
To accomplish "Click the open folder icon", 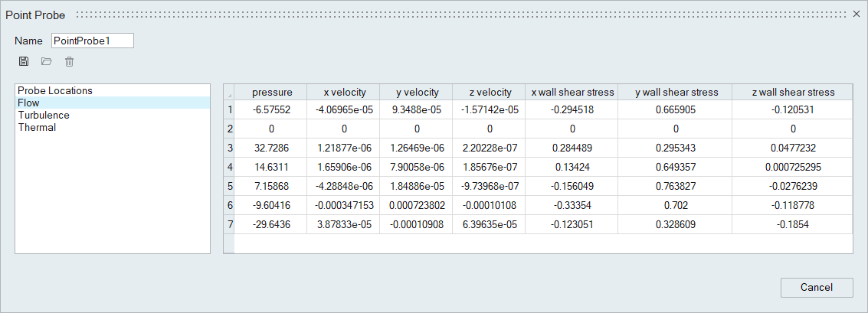I will [46, 61].
